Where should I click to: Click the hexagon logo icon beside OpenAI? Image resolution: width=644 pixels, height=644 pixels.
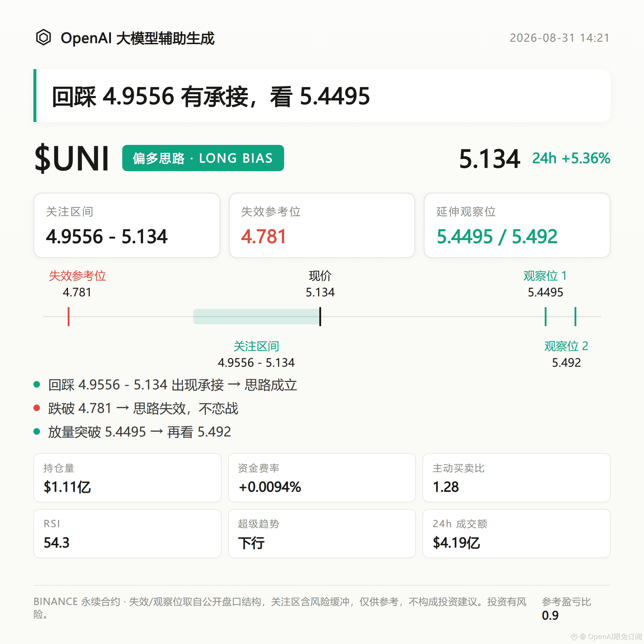(43, 37)
